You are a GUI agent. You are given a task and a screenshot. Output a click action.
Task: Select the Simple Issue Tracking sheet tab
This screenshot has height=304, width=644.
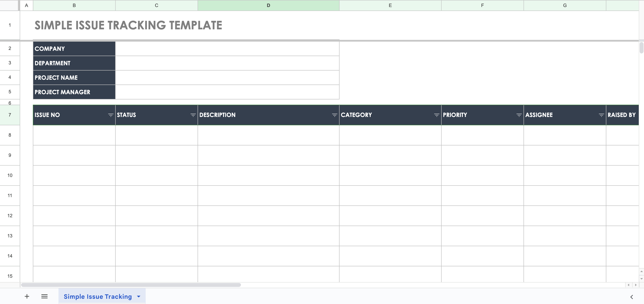pyautogui.click(x=97, y=297)
